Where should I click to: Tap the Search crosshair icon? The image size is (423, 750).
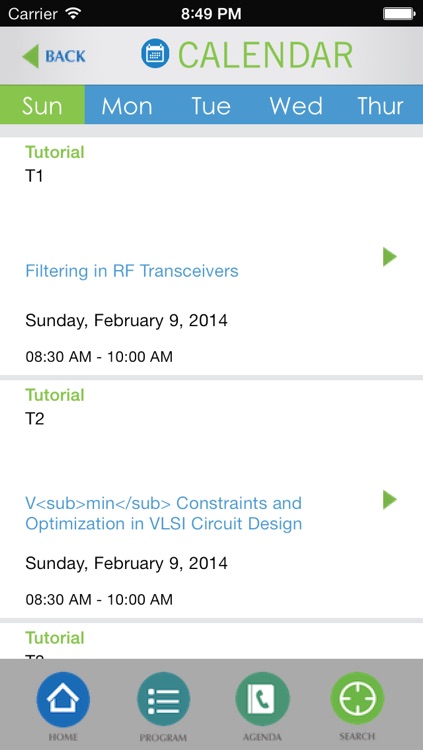pos(357,698)
